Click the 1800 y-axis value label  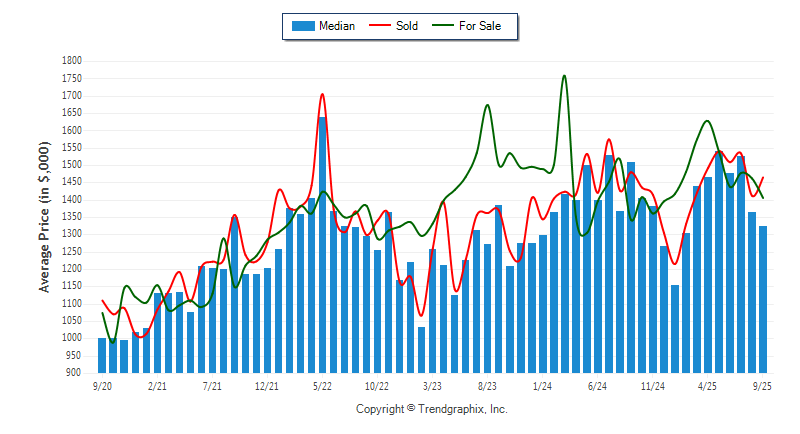[x=71, y=61]
